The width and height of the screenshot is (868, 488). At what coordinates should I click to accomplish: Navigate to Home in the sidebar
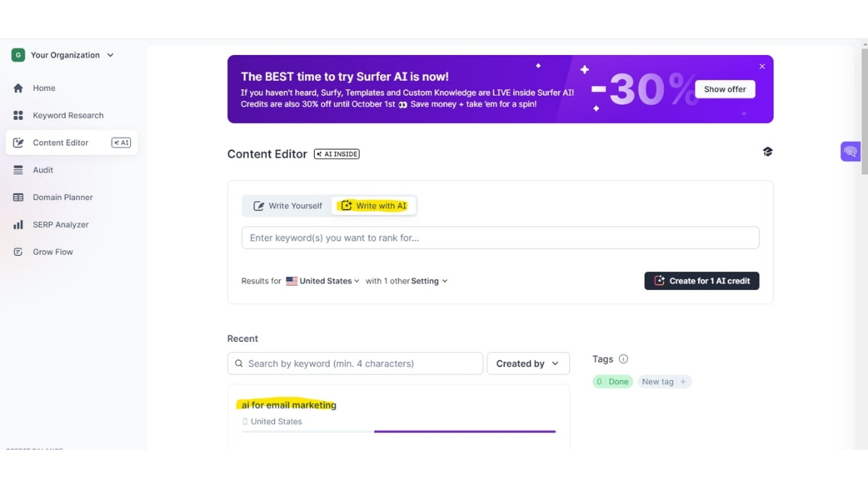pyautogui.click(x=44, y=87)
